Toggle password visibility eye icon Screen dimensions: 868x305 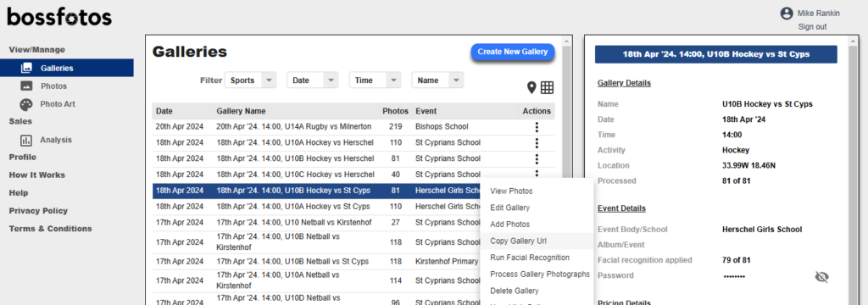click(x=822, y=277)
